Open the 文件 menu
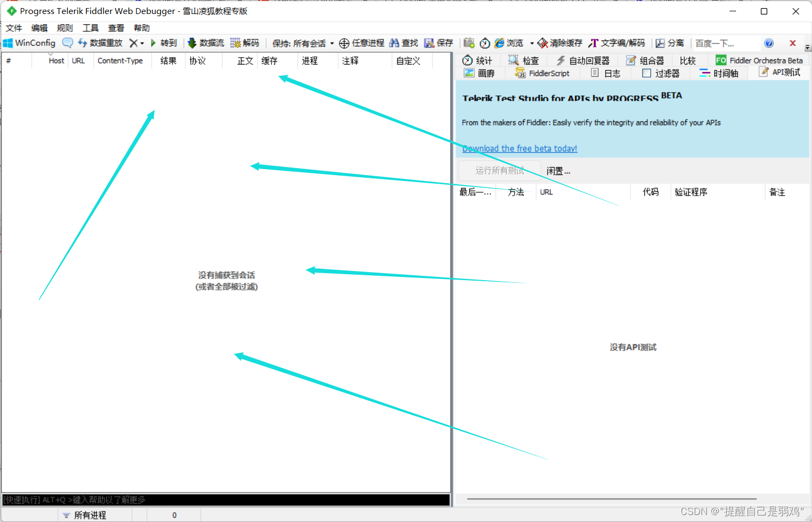This screenshot has width=812, height=522. coord(14,28)
